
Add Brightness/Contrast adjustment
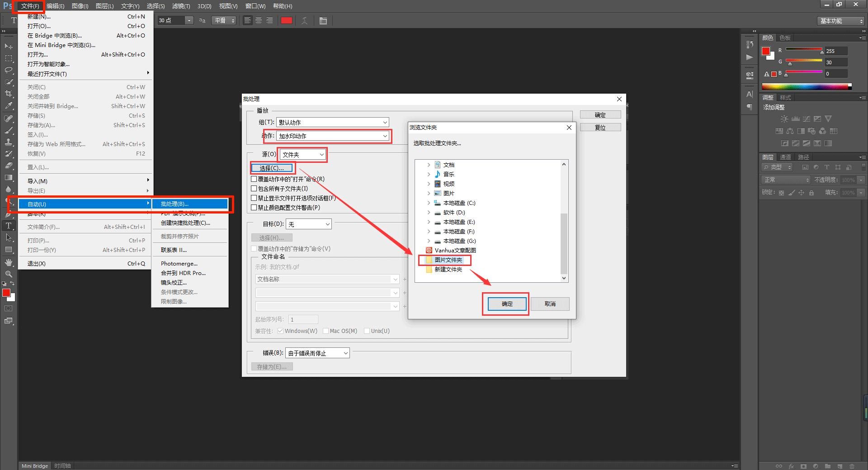784,119
